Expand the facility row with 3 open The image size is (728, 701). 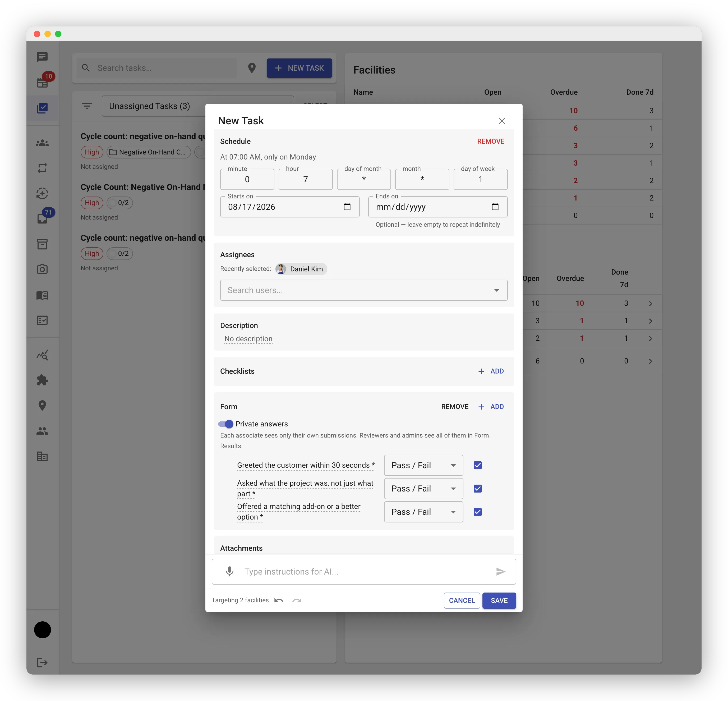650,321
